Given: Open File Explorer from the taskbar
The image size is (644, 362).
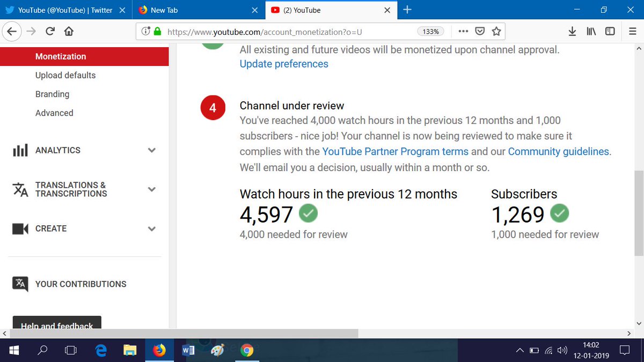Looking at the screenshot, I should tap(130, 351).
